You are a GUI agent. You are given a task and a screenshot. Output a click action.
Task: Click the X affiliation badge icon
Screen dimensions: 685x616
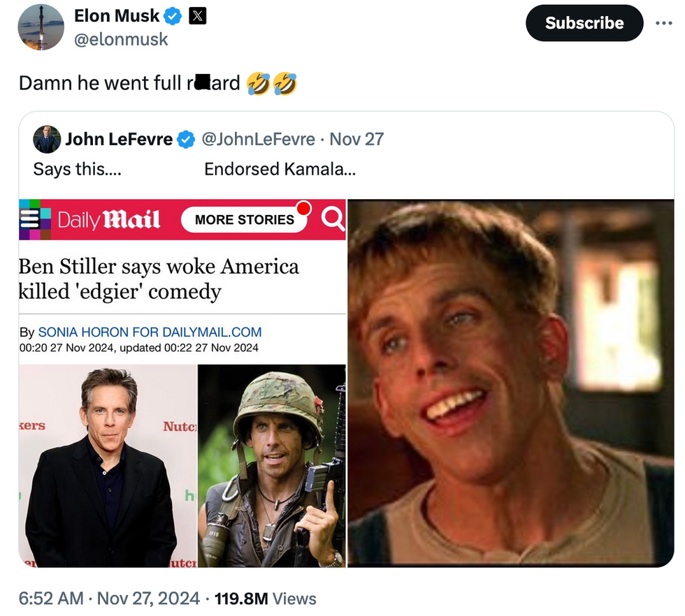pos(198,15)
